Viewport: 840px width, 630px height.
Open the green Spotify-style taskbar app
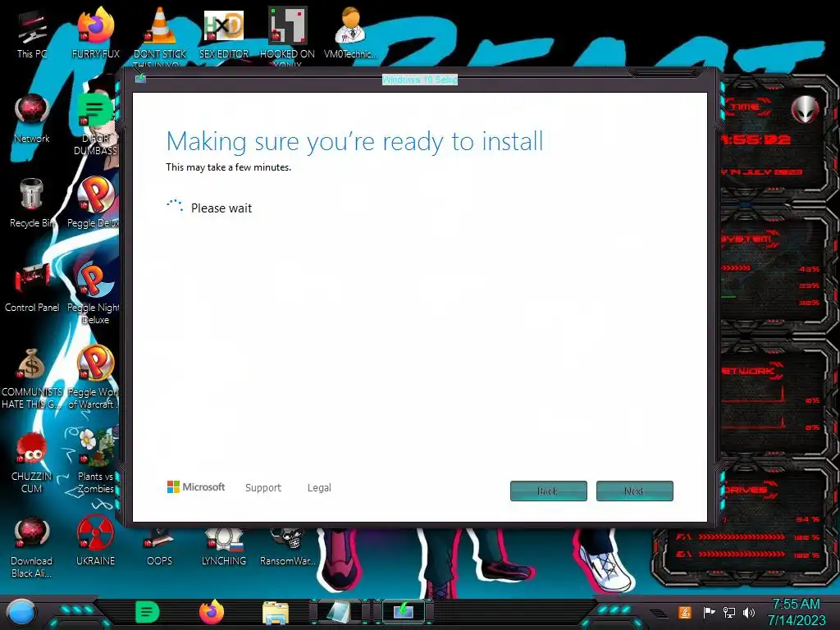tap(148, 612)
